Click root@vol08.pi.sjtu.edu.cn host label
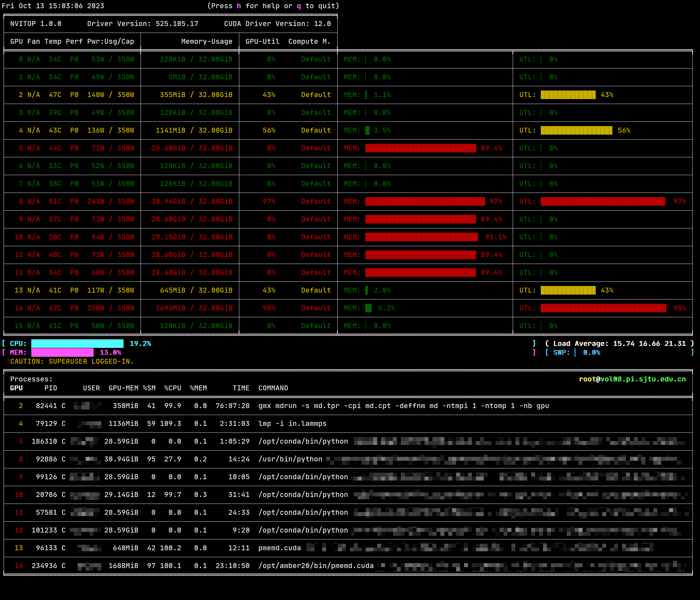The height and width of the screenshot is (600, 700). coord(633,379)
